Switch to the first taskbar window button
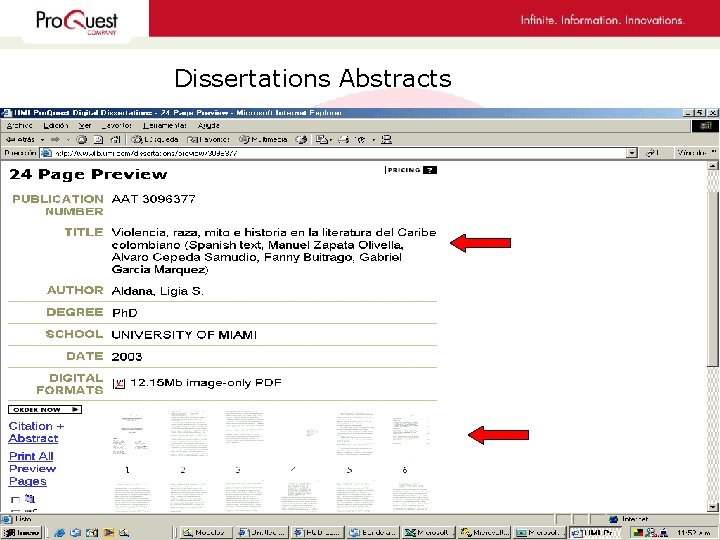The image size is (720, 540). pos(206,533)
